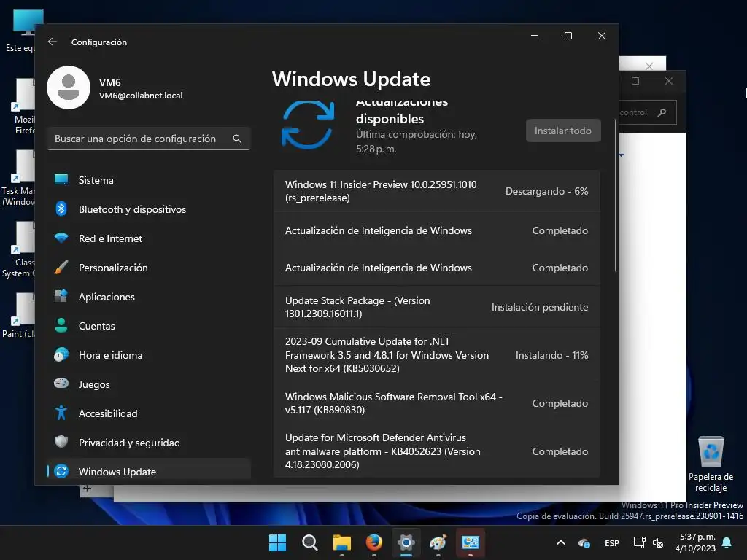Click the Personalización brush icon
The width and height of the screenshot is (747, 560).
click(x=61, y=267)
